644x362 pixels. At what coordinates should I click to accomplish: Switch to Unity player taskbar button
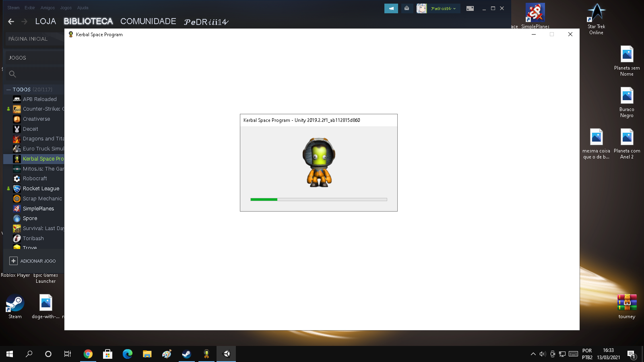pos(226,354)
